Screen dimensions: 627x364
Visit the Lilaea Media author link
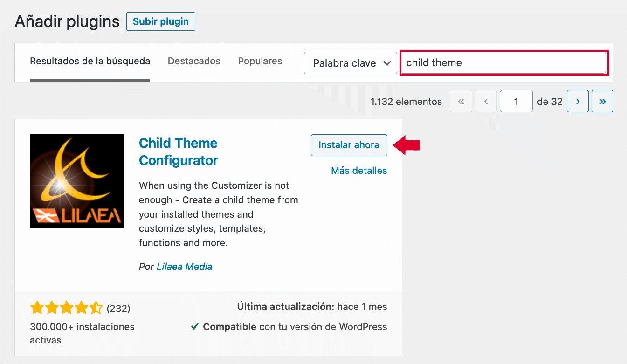[185, 267]
